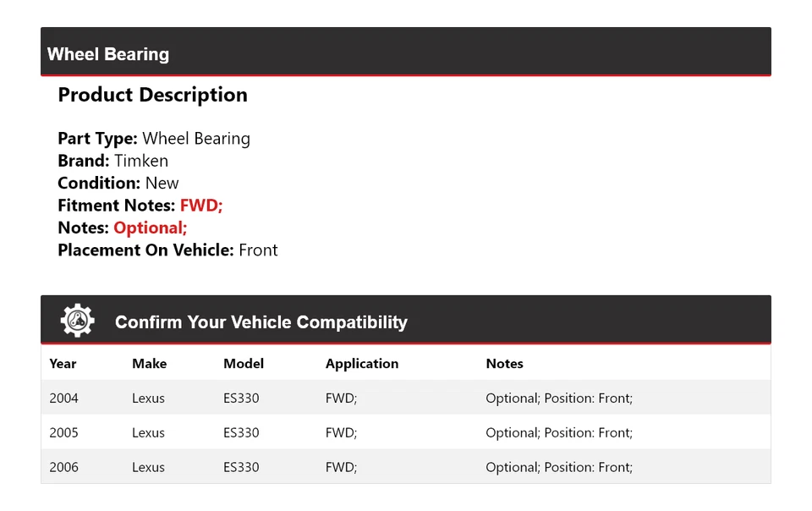Click the red Optional; notes text
This screenshot has height=511, width=812.
151,228
